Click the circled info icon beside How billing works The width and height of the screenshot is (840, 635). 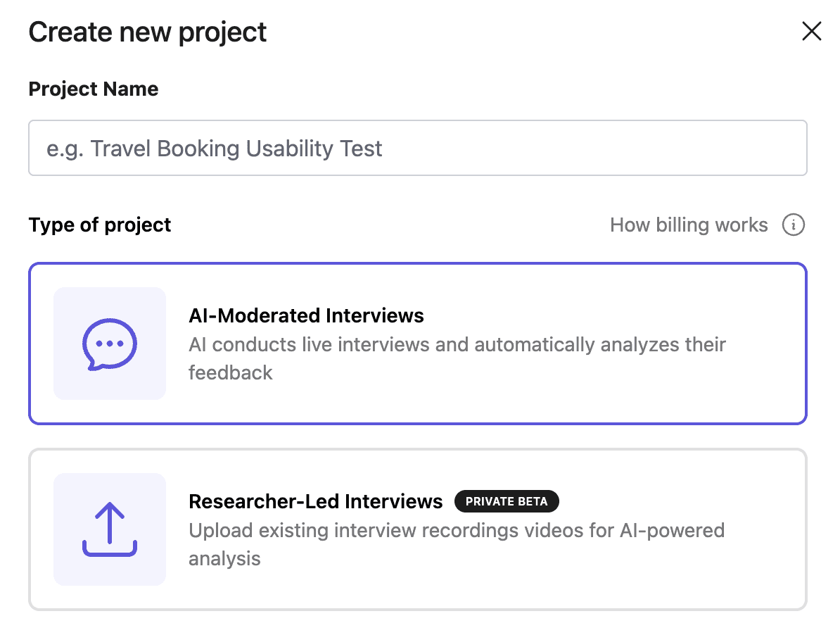click(794, 225)
